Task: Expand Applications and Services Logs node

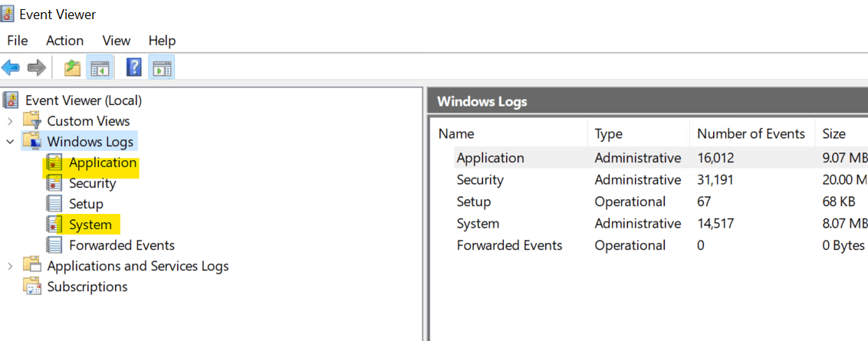Action: coord(10,266)
